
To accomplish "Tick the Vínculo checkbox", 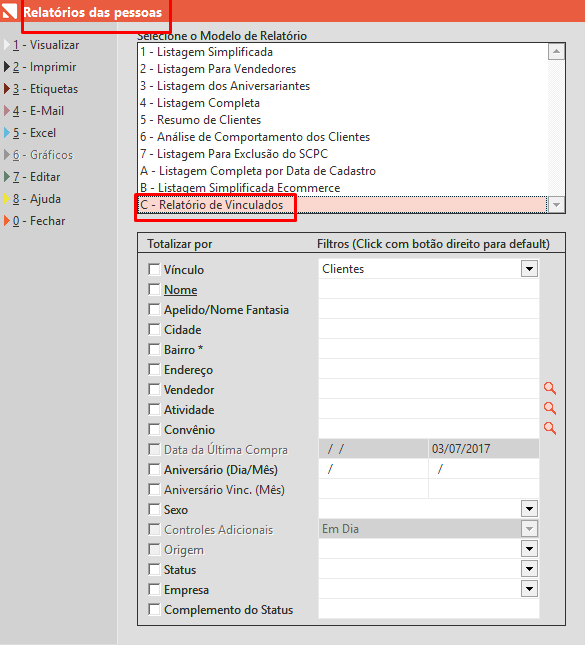I will (154, 269).
